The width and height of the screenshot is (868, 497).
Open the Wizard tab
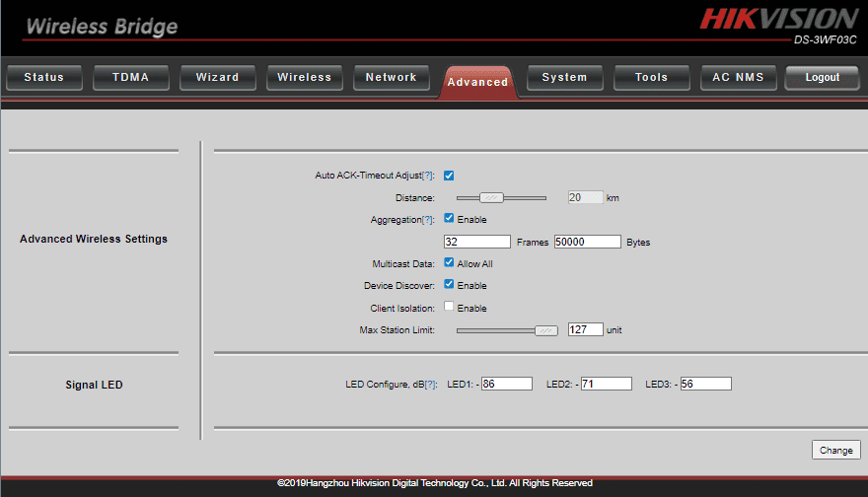pos(217,77)
